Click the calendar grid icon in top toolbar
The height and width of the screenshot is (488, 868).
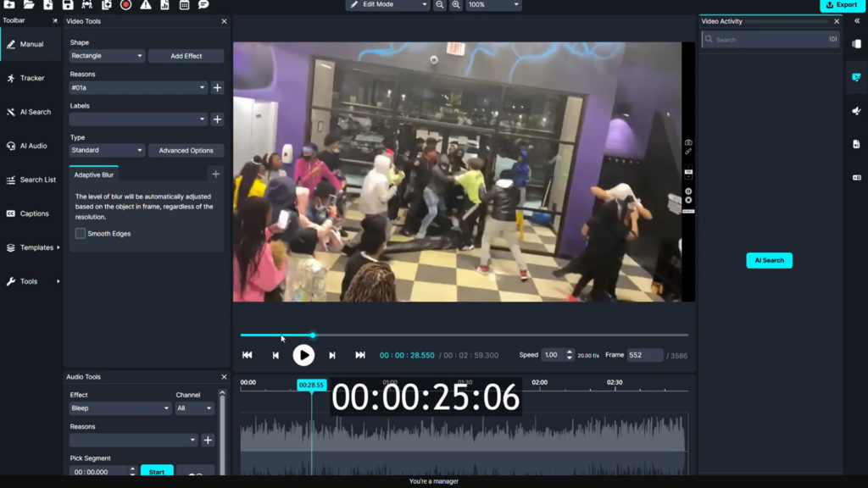point(184,4)
